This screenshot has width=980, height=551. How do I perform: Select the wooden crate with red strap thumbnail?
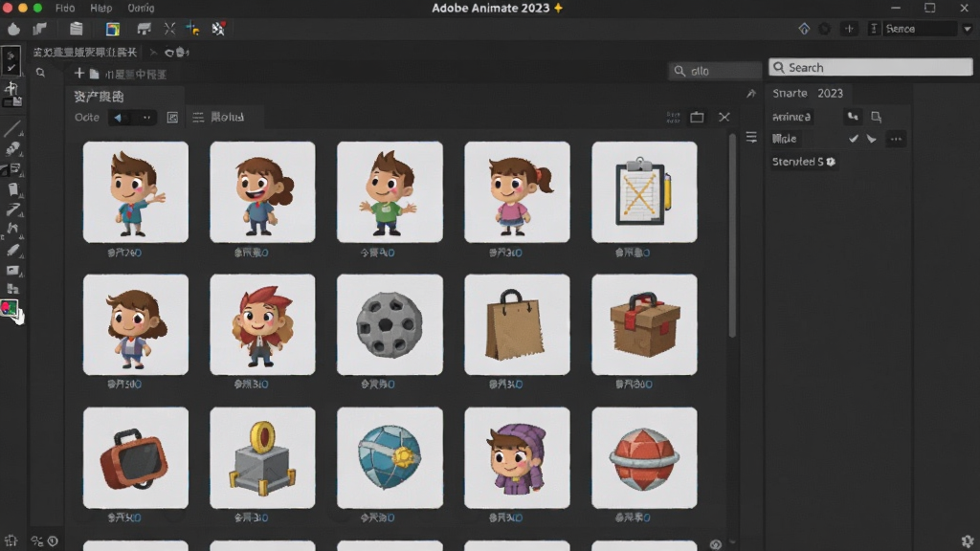click(x=644, y=325)
